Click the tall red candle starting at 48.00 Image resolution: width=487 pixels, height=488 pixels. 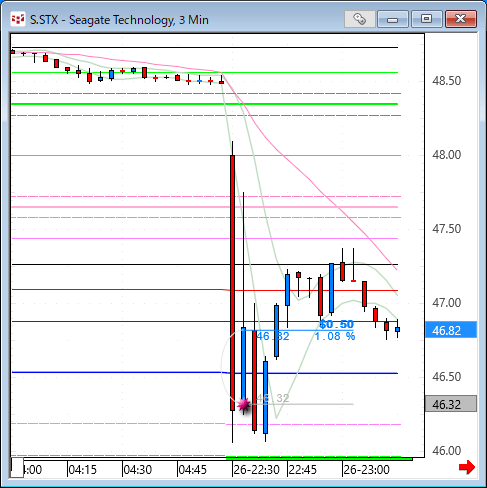point(232,283)
